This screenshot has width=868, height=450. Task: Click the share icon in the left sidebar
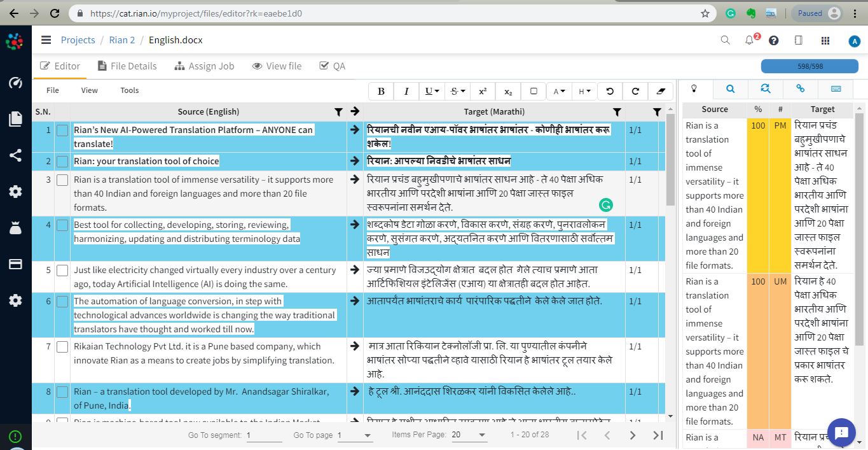(x=15, y=155)
